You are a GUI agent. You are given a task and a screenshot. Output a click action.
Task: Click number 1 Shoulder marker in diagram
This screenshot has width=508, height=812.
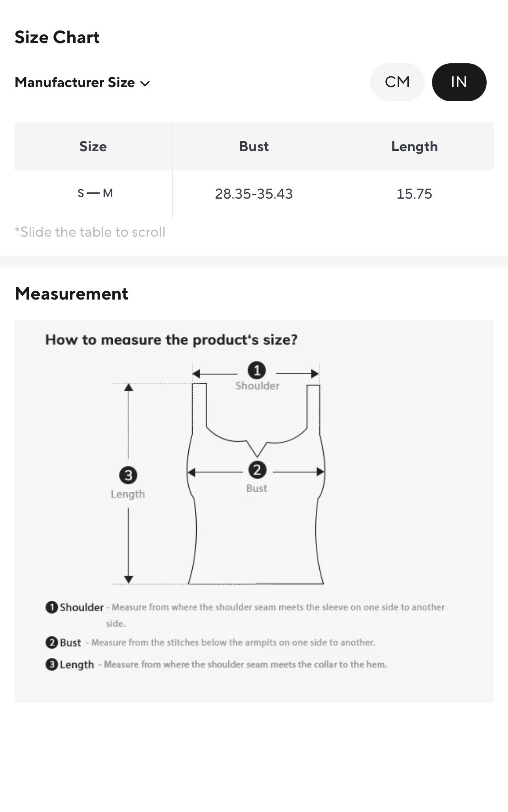coord(257,371)
